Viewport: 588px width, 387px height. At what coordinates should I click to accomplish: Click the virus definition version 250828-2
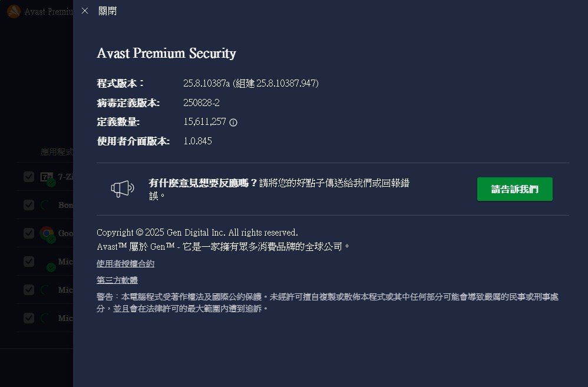tap(201, 102)
